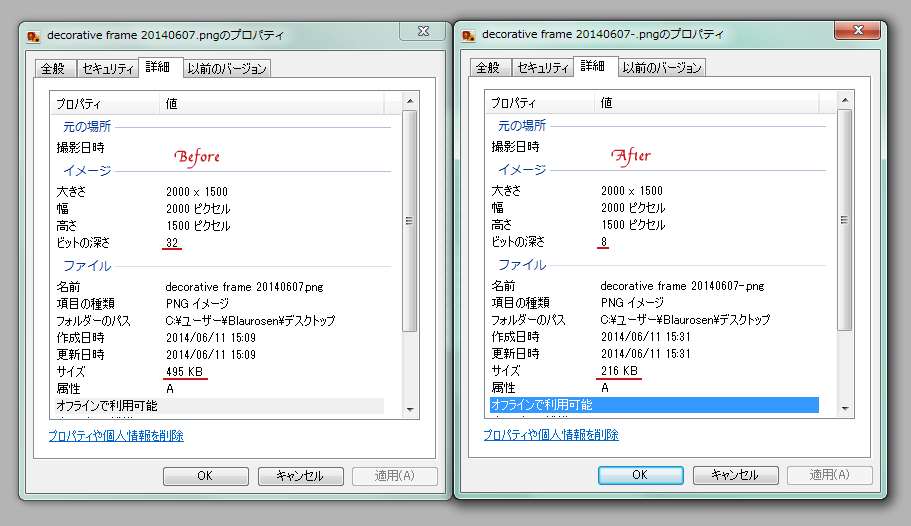This screenshot has height=526, width=911.
Task: Select size value 495 KB
Action: [184, 372]
